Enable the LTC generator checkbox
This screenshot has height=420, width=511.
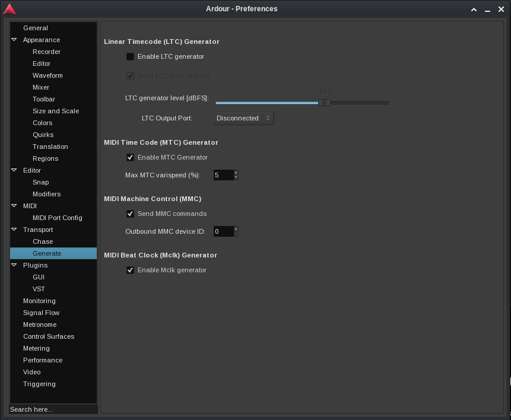click(x=131, y=57)
